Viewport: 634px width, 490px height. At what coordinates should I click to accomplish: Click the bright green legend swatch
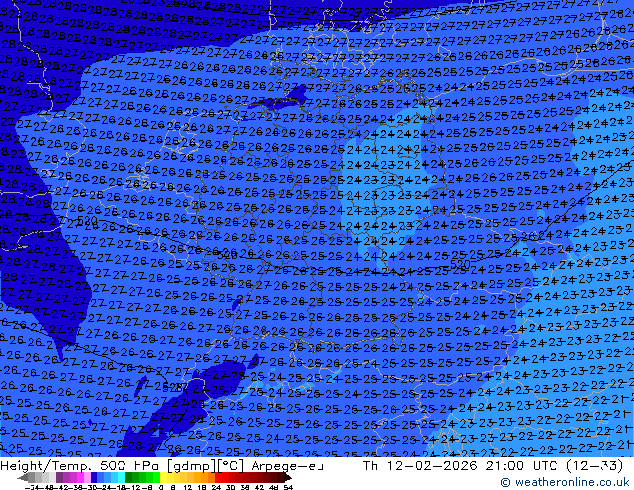pos(156,477)
